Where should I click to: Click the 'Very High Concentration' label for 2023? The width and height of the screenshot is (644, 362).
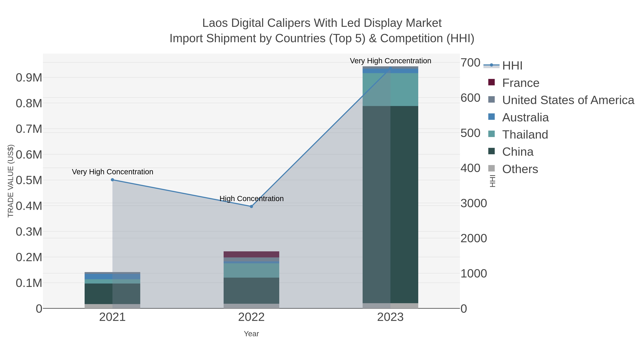click(x=391, y=61)
